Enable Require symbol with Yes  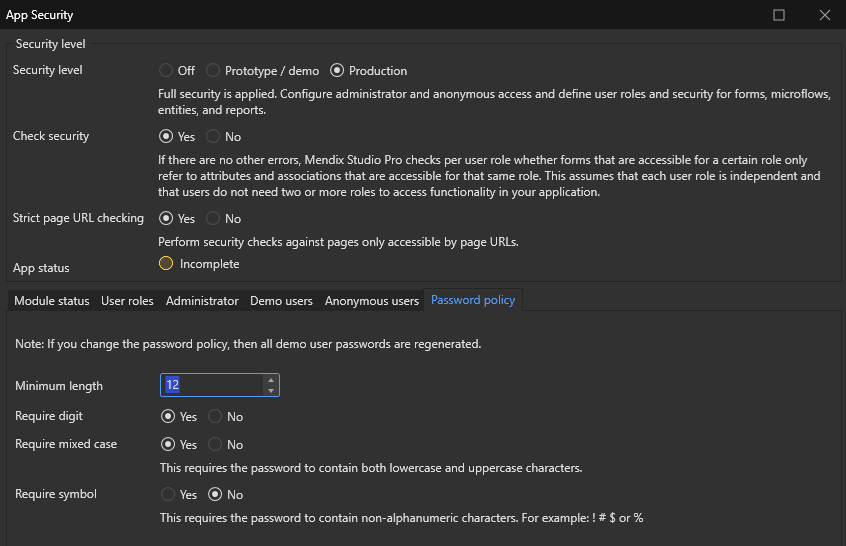click(x=167, y=495)
